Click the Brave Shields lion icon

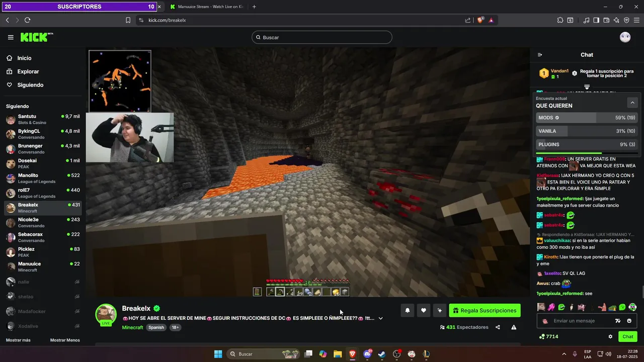pyautogui.click(x=480, y=20)
